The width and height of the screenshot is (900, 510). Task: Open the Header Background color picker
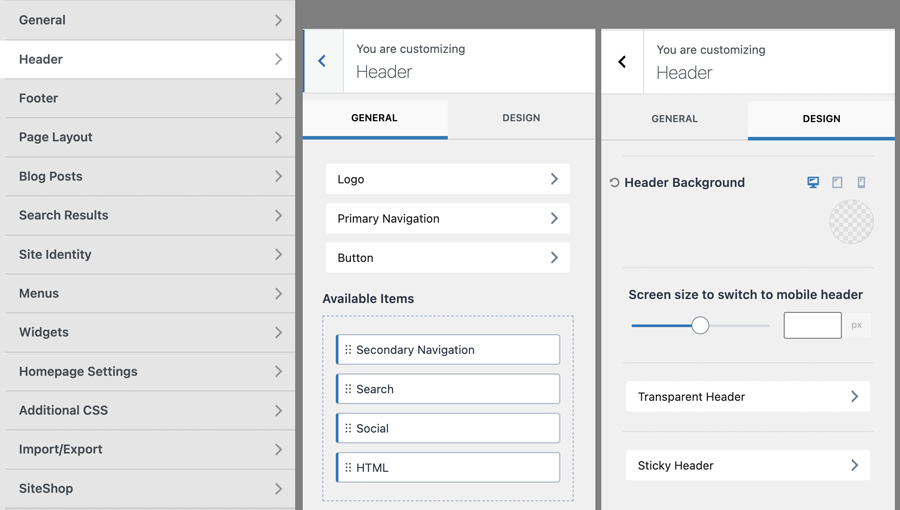click(x=851, y=221)
